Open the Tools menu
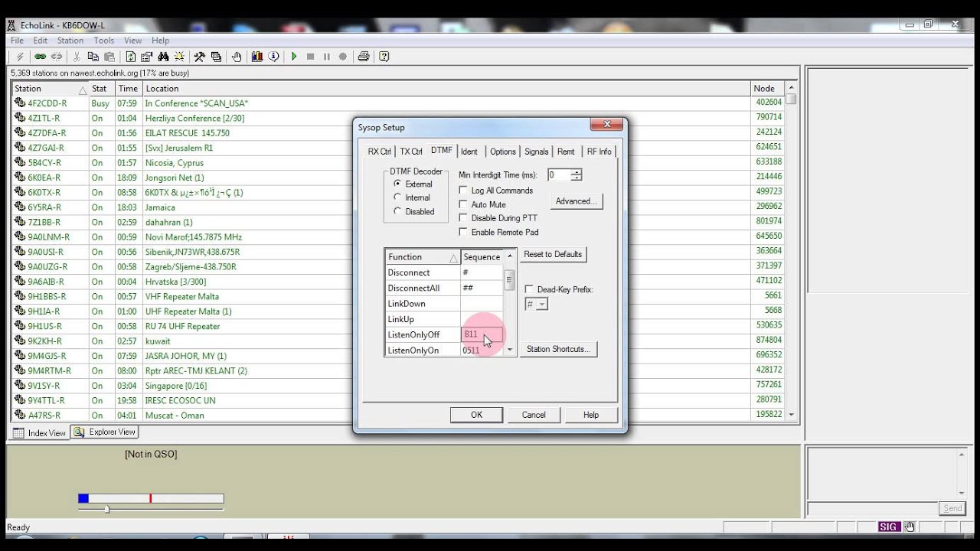 (104, 41)
